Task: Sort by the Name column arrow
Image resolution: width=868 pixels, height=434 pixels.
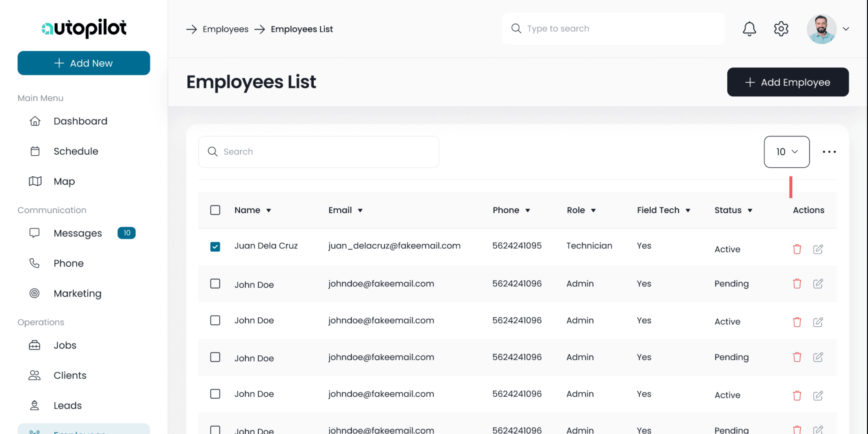Action: (x=269, y=211)
